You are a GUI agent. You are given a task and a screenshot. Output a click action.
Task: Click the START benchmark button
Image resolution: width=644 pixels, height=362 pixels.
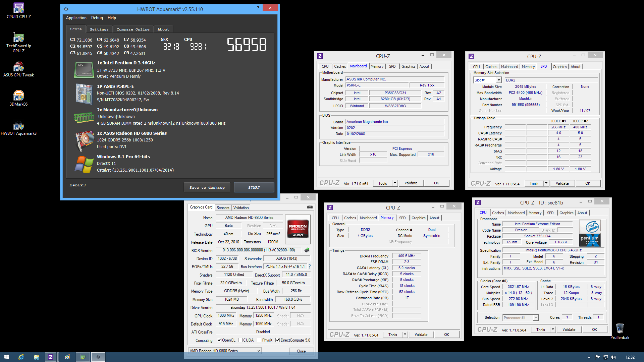254,187
